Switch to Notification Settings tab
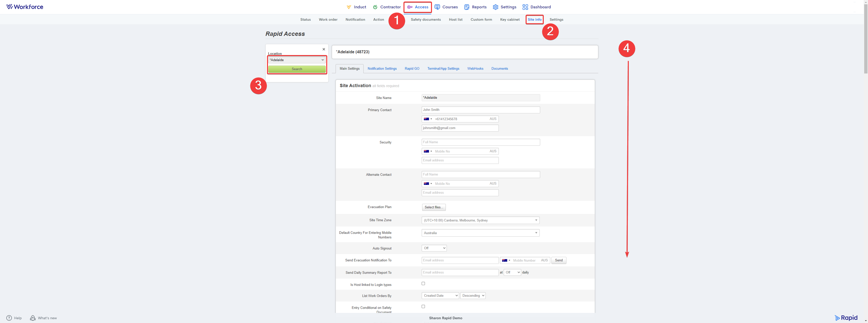This screenshot has width=868, height=323. [x=382, y=69]
